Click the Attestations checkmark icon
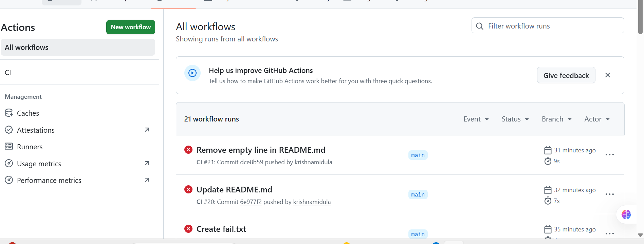This screenshot has height=244, width=644. tap(9, 130)
